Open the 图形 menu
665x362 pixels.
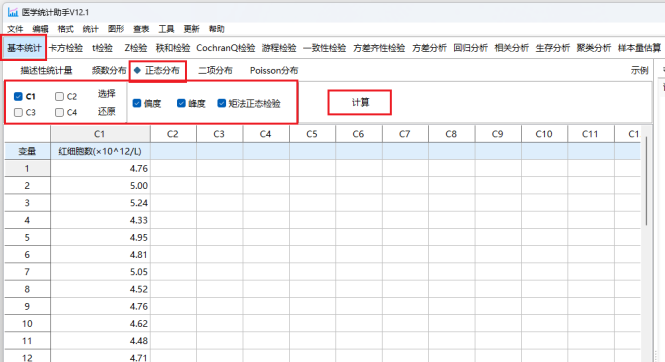116,29
